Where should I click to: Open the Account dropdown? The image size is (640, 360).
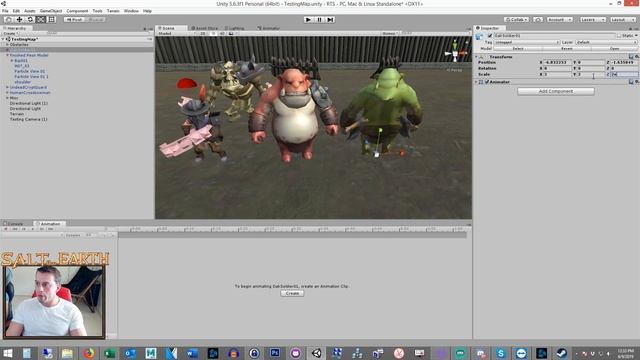coord(560,20)
